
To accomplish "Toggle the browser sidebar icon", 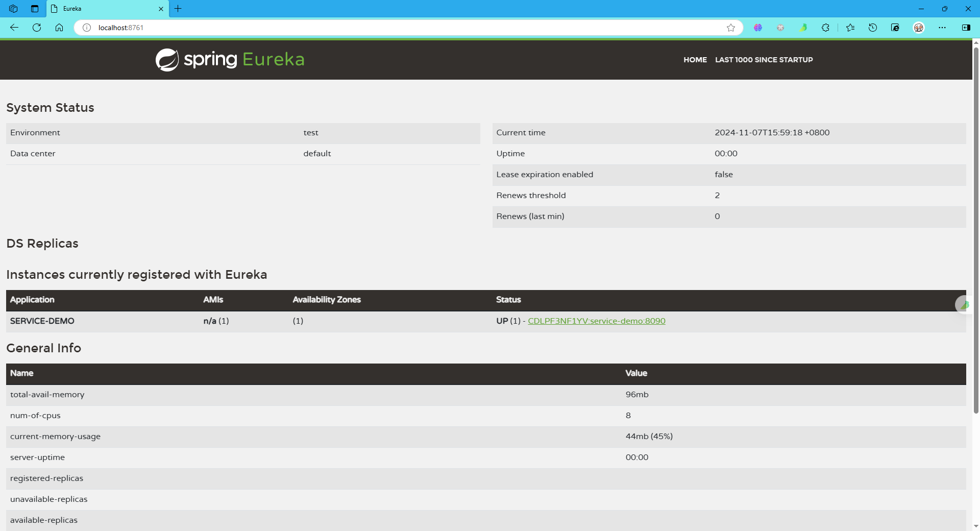I will (x=966, y=28).
